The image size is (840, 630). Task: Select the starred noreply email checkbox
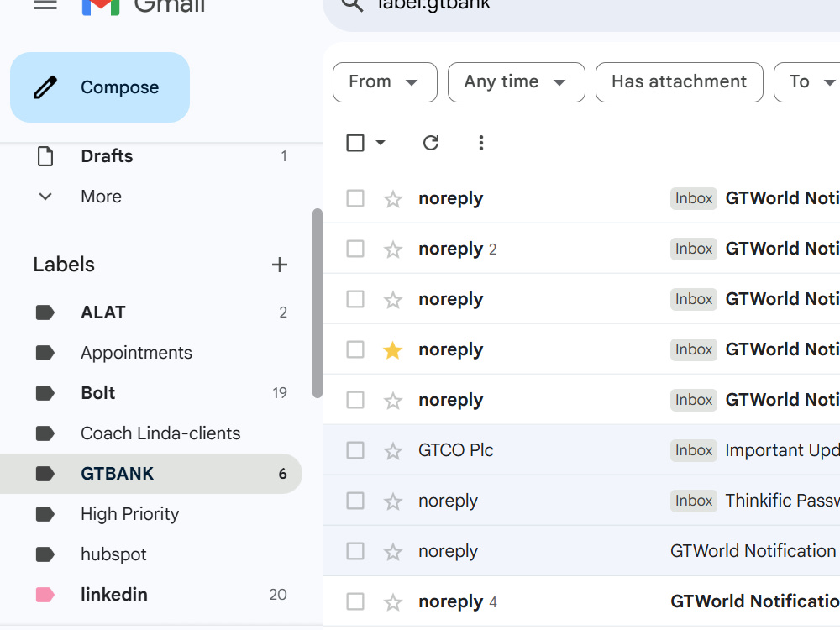click(355, 349)
